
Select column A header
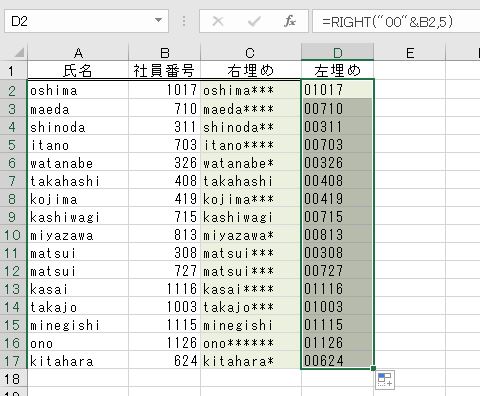(78, 53)
